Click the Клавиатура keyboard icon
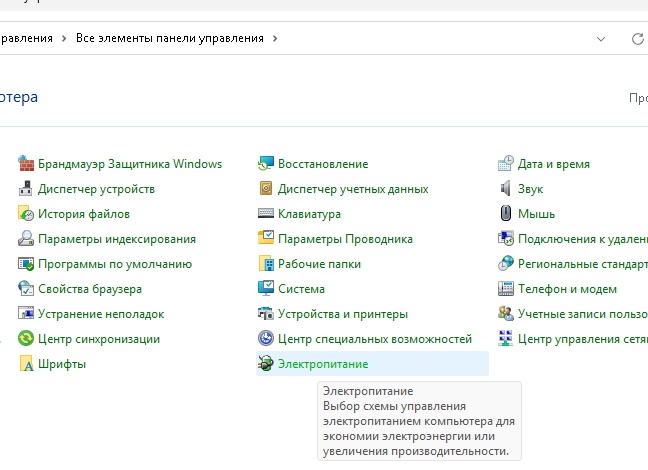This screenshot has width=648, height=470. 266,213
